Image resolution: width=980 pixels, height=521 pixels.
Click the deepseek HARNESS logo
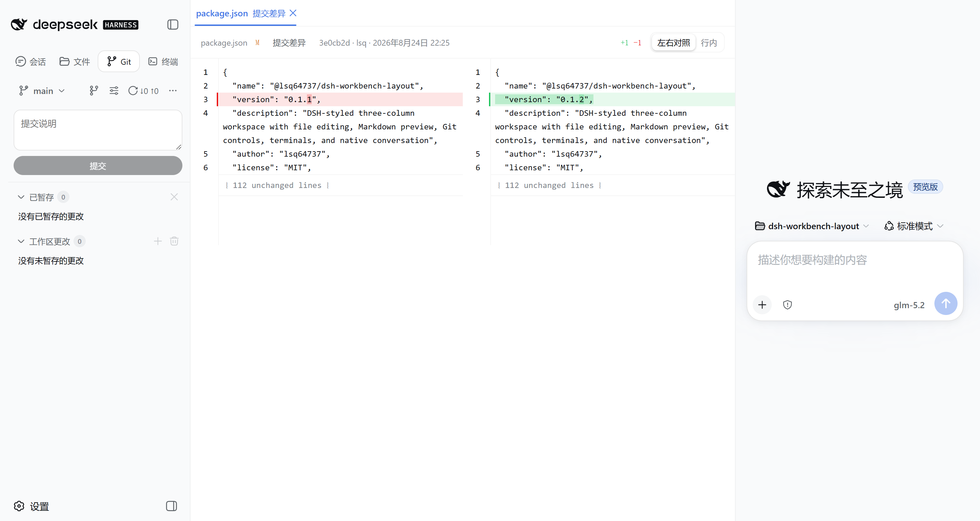[x=75, y=25]
